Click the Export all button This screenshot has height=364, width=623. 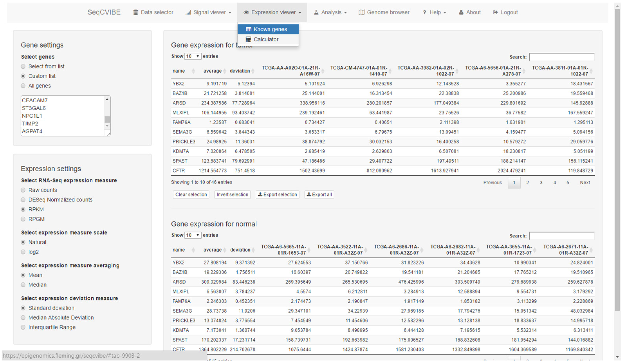(319, 195)
